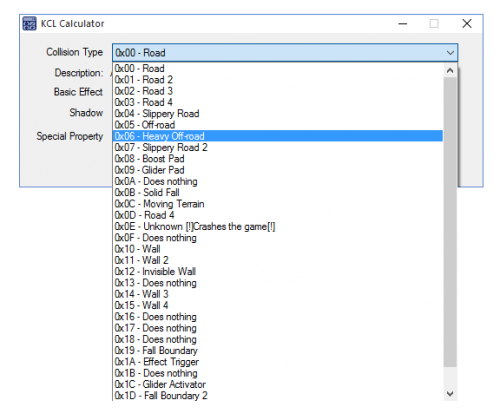Pick 0x09 - Glider Pad entry
This screenshot has width=500, height=420.
278,170
